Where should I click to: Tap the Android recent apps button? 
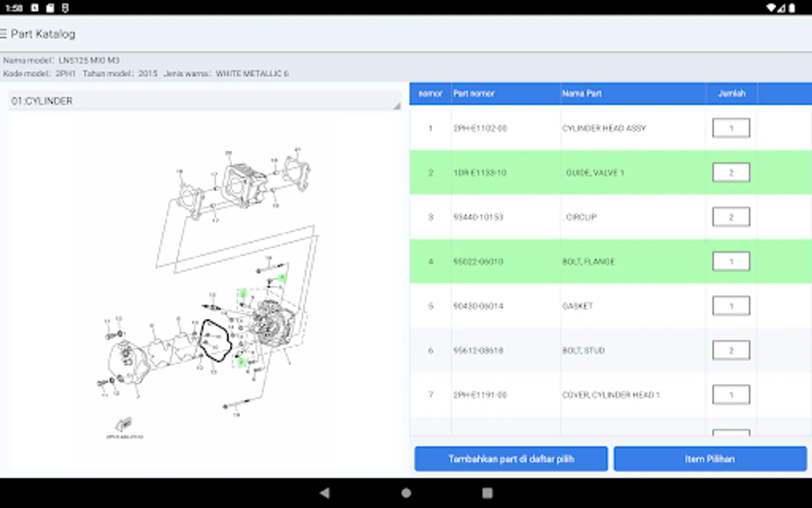tap(488, 493)
